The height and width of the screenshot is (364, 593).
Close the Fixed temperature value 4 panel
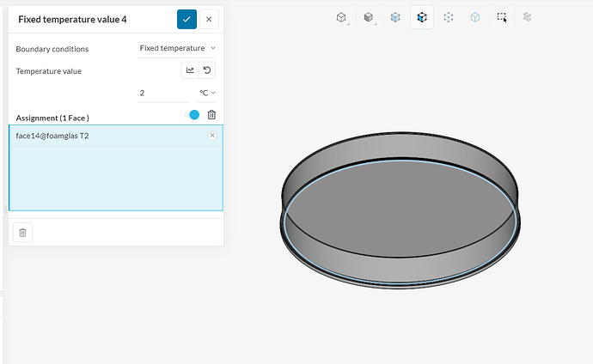coord(209,19)
